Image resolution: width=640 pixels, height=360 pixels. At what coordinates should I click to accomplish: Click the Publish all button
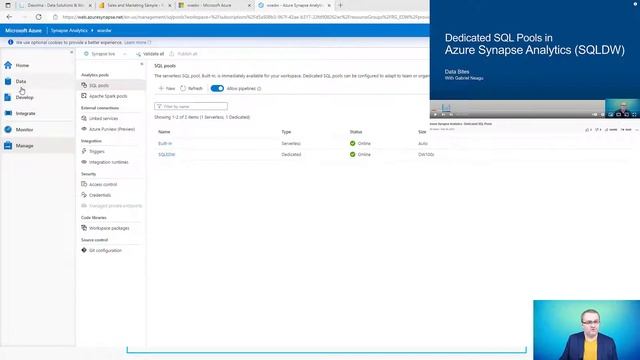(x=183, y=54)
